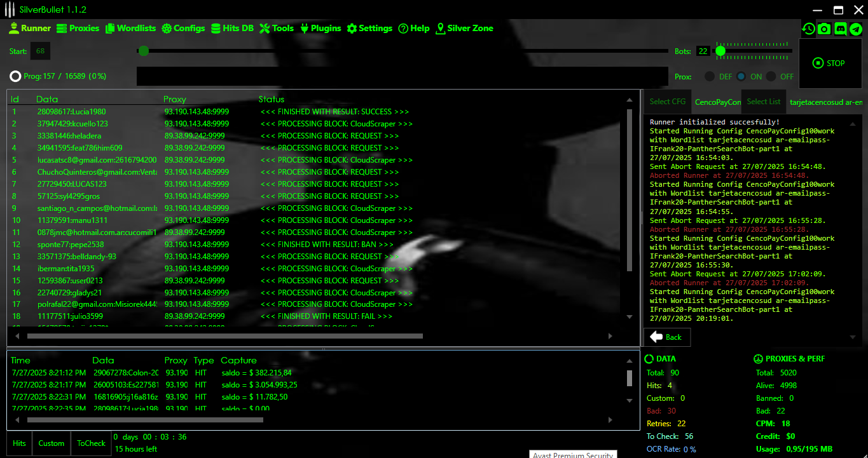Click the Id column header
868x458 pixels.
[15, 99]
